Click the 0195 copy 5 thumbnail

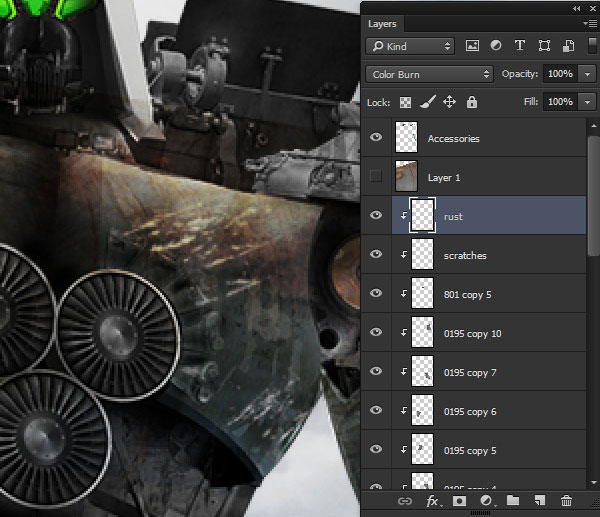pyautogui.click(x=422, y=450)
